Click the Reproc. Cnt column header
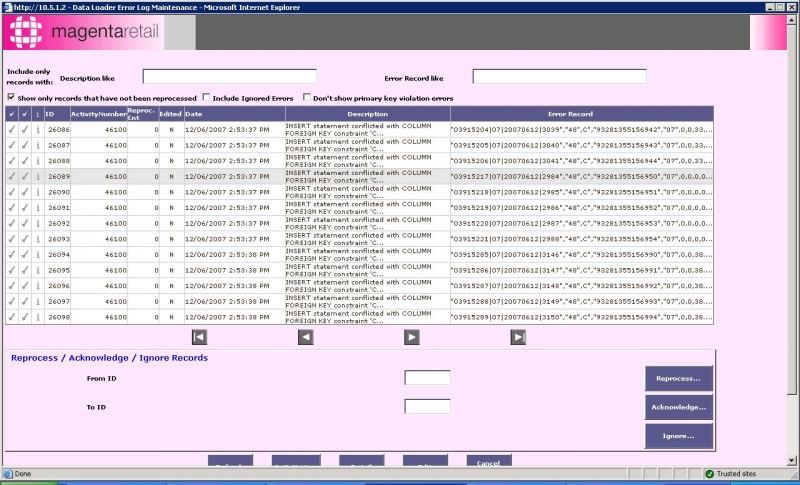 point(143,114)
